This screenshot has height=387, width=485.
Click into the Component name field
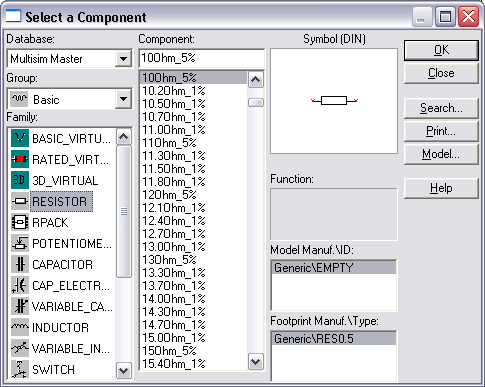click(202, 58)
